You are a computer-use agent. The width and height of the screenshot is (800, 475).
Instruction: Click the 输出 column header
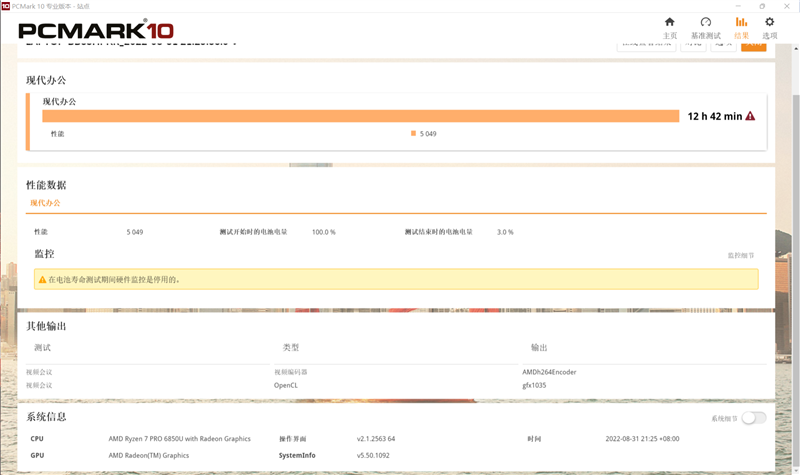(539, 348)
